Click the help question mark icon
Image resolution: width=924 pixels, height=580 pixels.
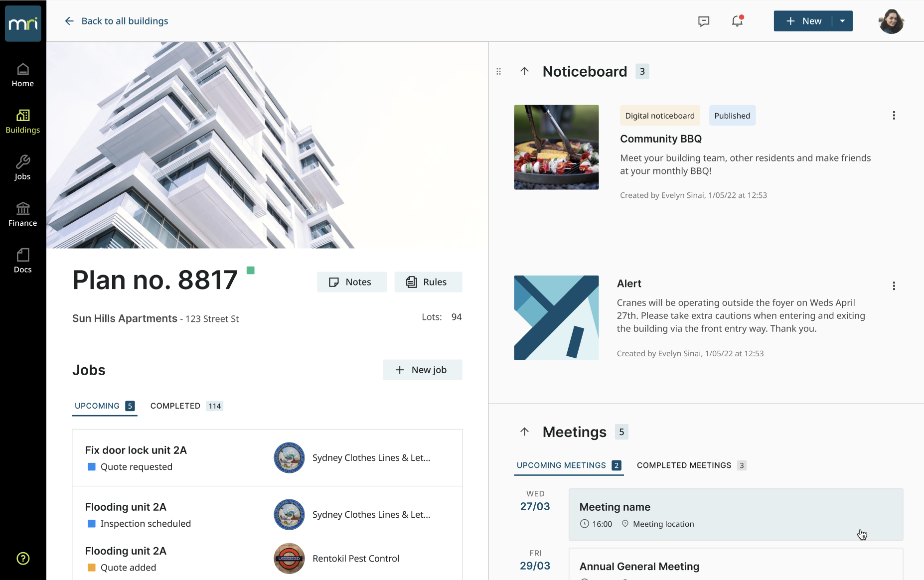pyautogui.click(x=23, y=559)
